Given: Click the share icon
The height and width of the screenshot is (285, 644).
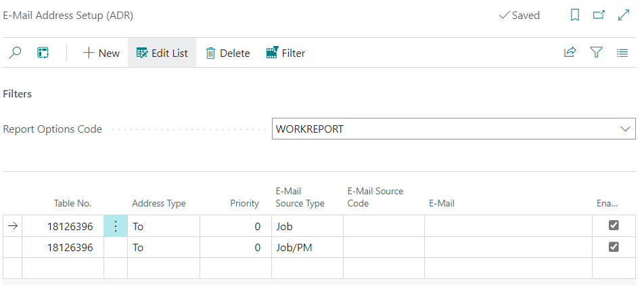Looking at the screenshot, I should [570, 52].
